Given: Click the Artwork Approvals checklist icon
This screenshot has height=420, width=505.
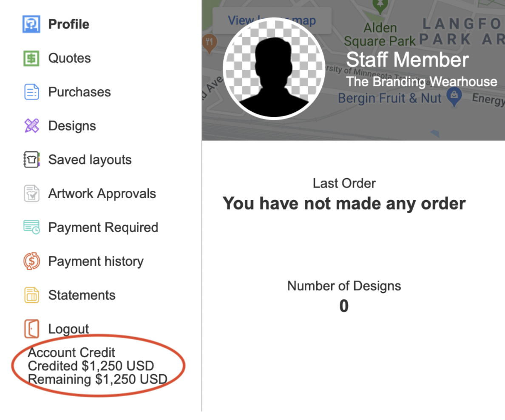Looking at the screenshot, I should coord(31,194).
